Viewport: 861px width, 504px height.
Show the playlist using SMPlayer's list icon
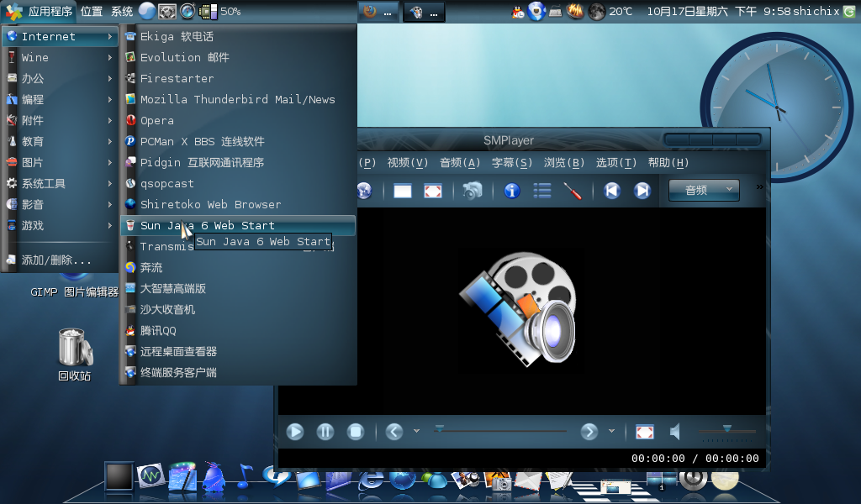tap(542, 191)
